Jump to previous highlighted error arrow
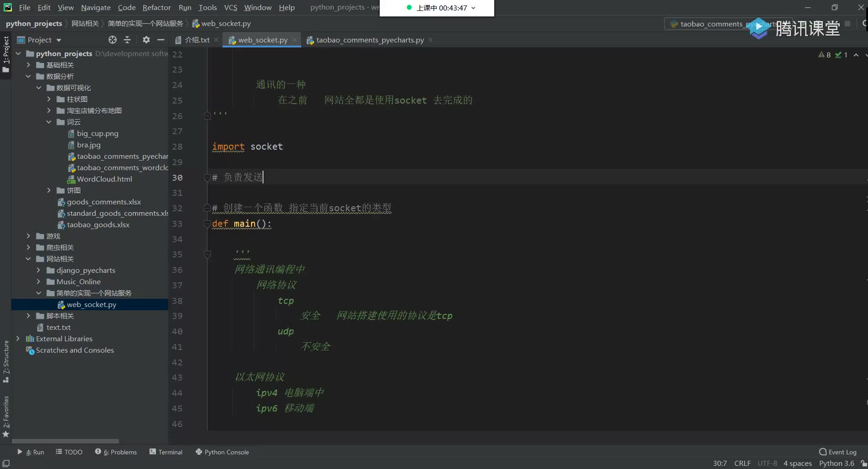Screen dimensions: 868x469 (856, 55)
